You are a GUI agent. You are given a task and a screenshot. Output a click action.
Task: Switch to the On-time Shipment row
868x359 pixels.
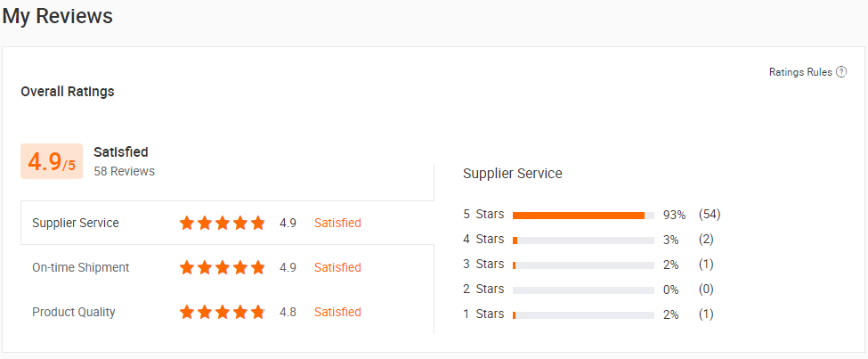pyautogui.click(x=80, y=267)
